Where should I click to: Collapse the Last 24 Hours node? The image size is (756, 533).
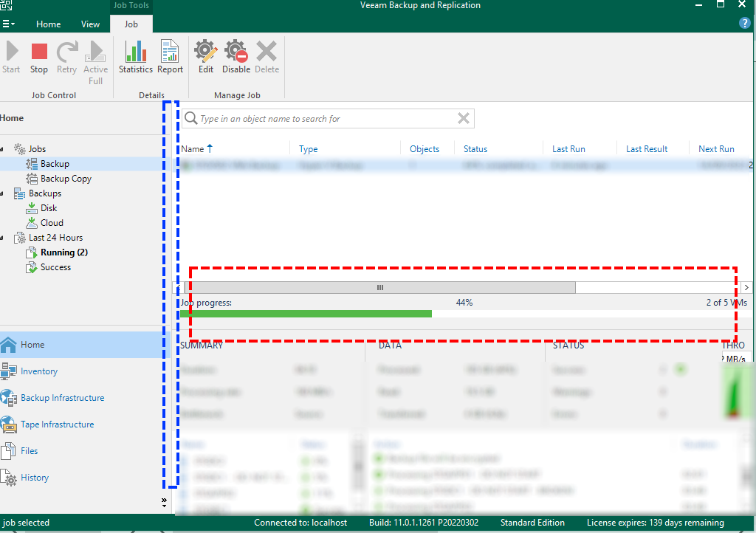(2, 238)
